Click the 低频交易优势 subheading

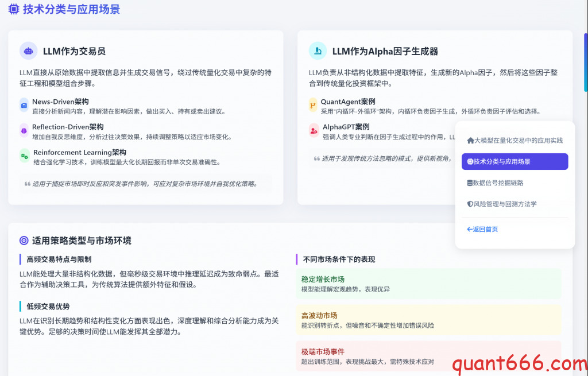click(x=48, y=307)
